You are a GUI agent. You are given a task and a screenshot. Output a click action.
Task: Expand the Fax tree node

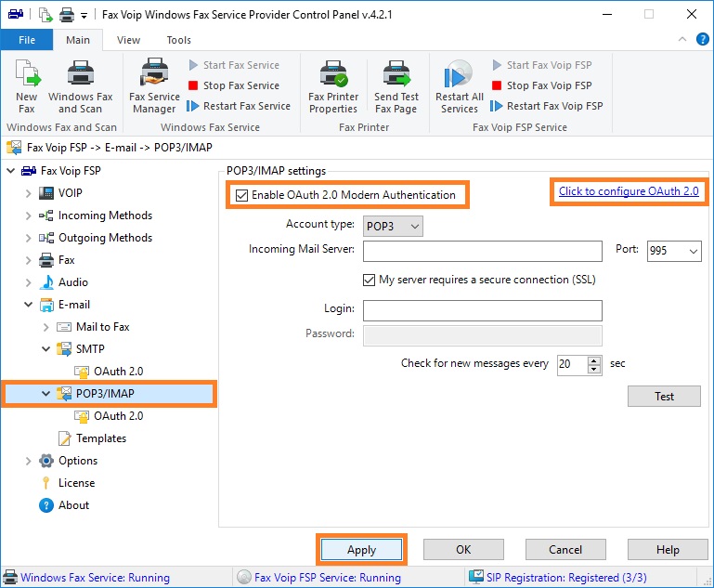[x=28, y=260]
